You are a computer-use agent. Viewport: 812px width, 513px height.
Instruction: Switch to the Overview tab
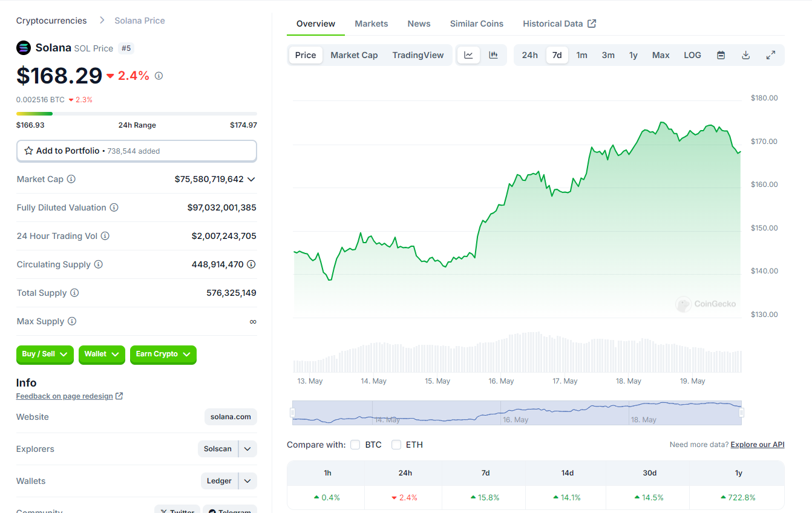pyautogui.click(x=316, y=24)
